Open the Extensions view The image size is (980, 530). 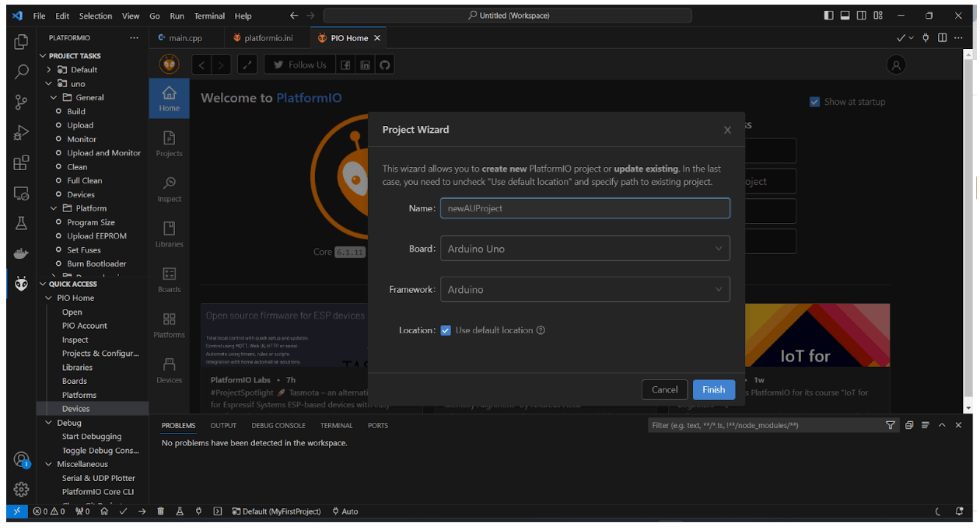tap(22, 162)
